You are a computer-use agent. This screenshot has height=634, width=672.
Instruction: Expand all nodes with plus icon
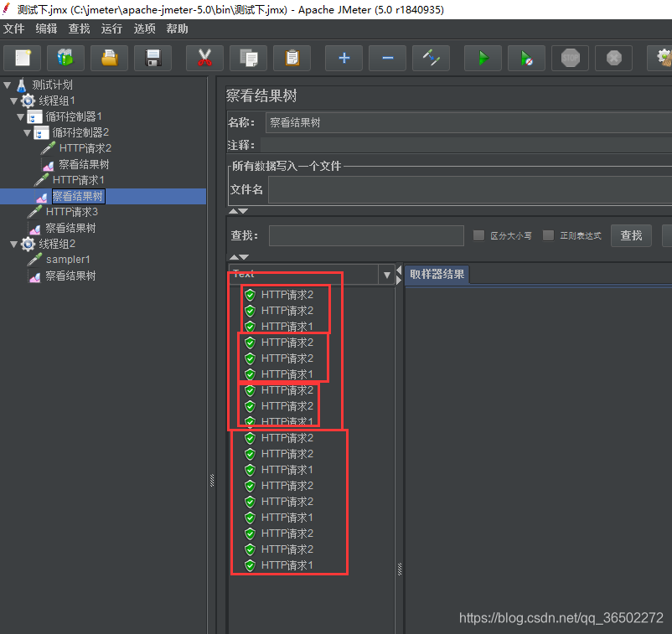click(344, 58)
